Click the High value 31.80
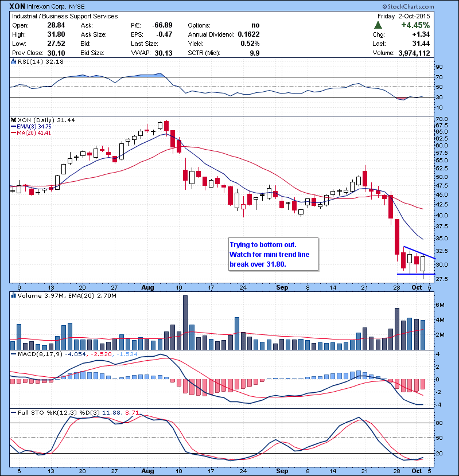This screenshot has height=476, width=459. click(56, 34)
